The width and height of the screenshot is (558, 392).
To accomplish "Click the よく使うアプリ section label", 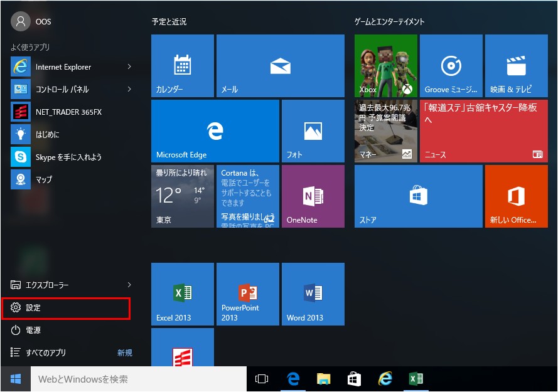I will pos(30,47).
